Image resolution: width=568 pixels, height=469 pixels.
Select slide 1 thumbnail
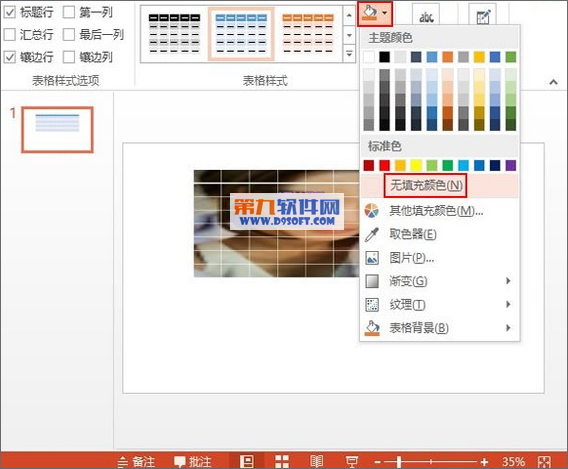(x=57, y=130)
